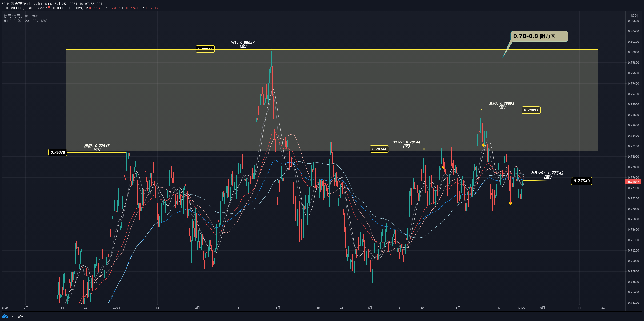
Task: Click the 0.78144 price label
Action: coord(379,149)
